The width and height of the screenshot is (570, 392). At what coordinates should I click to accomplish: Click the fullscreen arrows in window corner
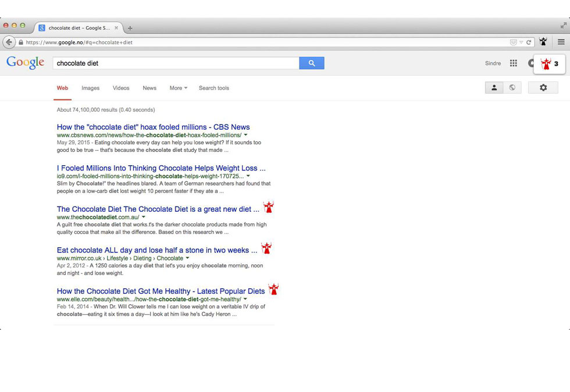point(563,26)
